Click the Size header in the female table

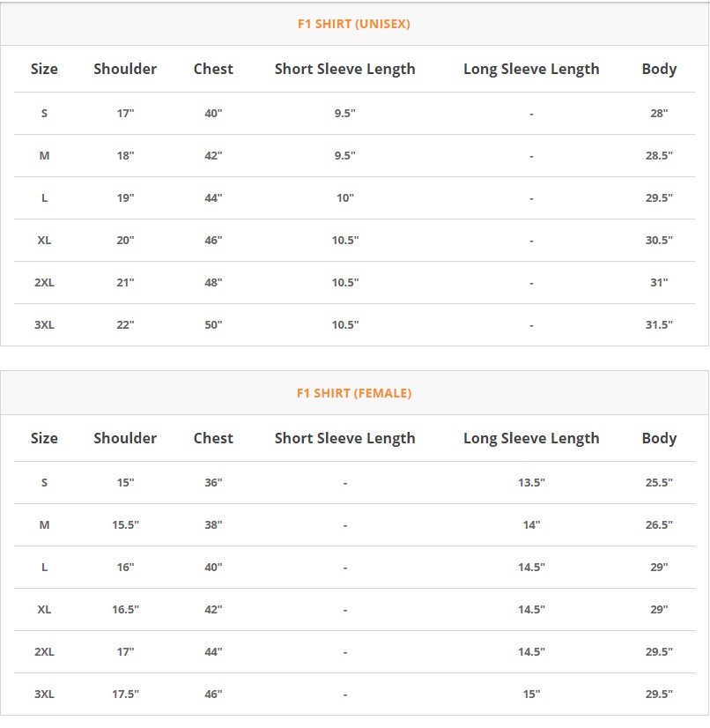pyautogui.click(x=44, y=438)
